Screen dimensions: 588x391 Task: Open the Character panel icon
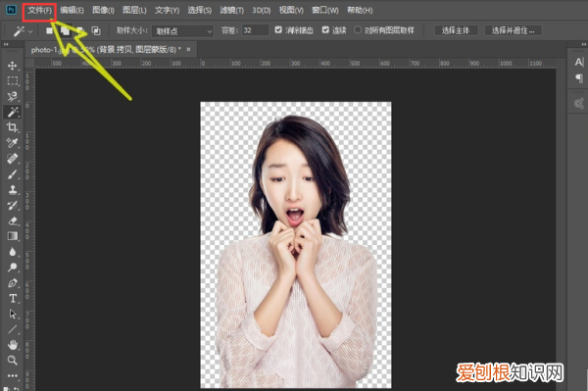[579, 63]
